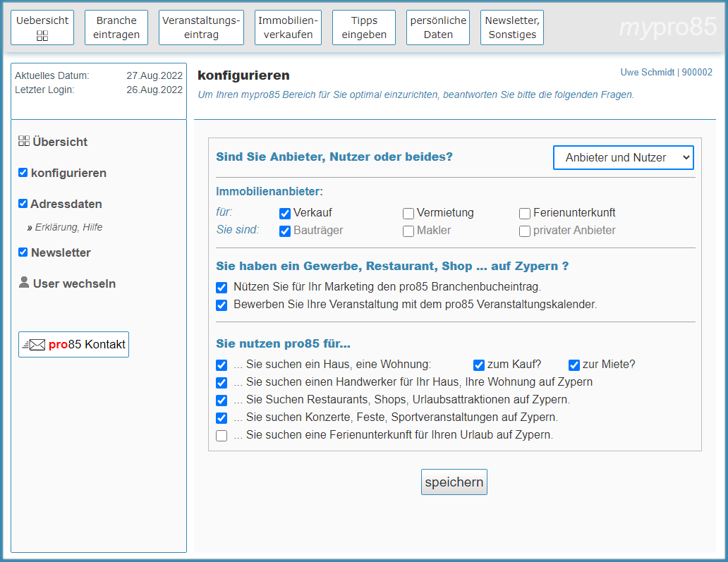Select Newsletter in the left sidebar
The image size is (728, 562).
pyautogui.click(x=61, y=252)
